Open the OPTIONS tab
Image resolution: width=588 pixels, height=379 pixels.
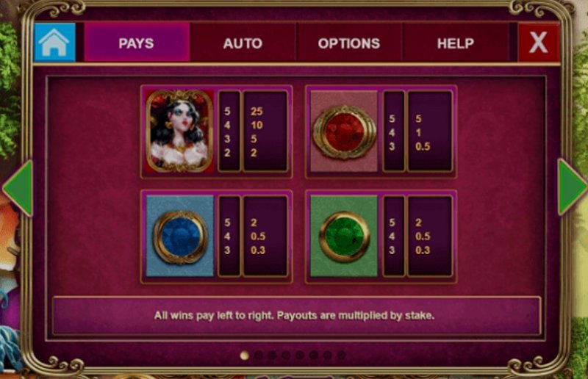click(349, 43)
